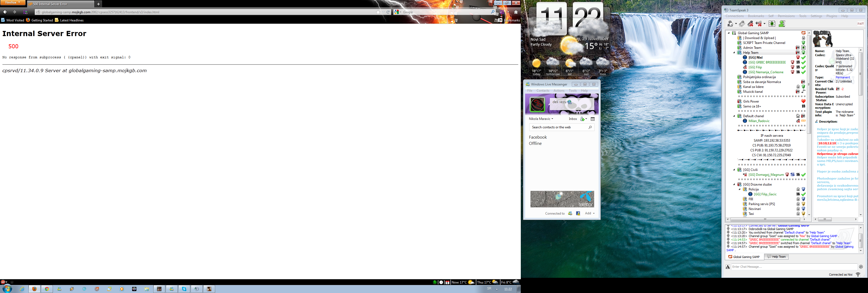Click the subscribe-to-all-channels eye icon
The width and height of the screenshot is (868, 293).
tap(772, 24)
